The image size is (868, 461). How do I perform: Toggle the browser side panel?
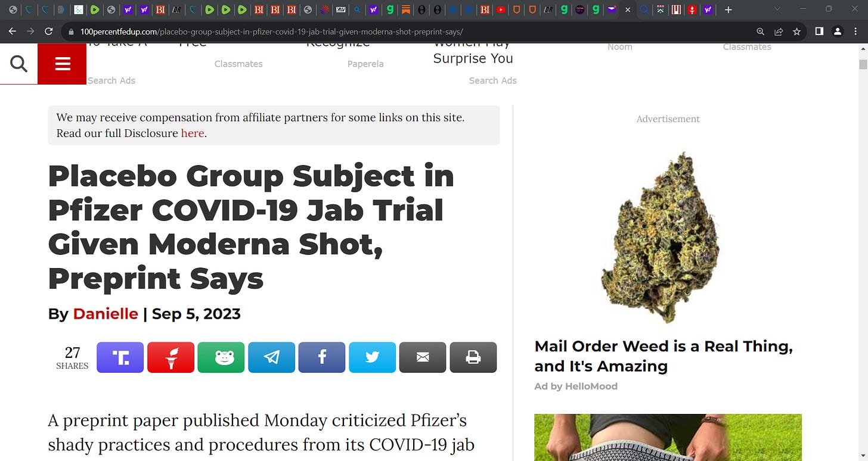819,32
